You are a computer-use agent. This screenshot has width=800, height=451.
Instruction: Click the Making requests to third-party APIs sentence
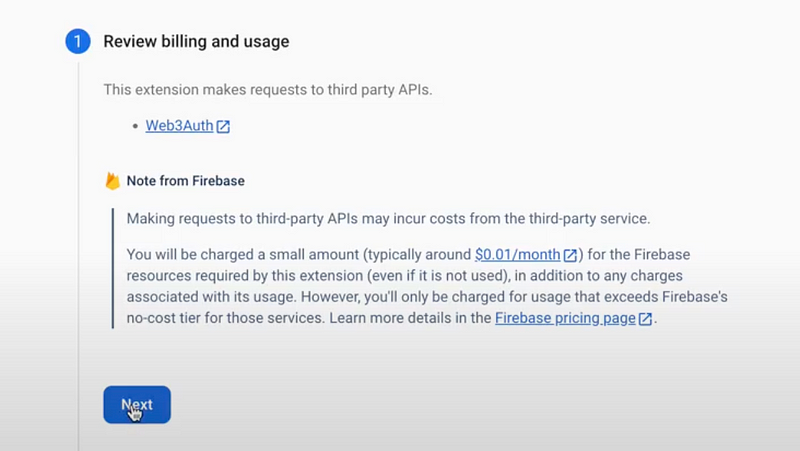pos(388,219)
